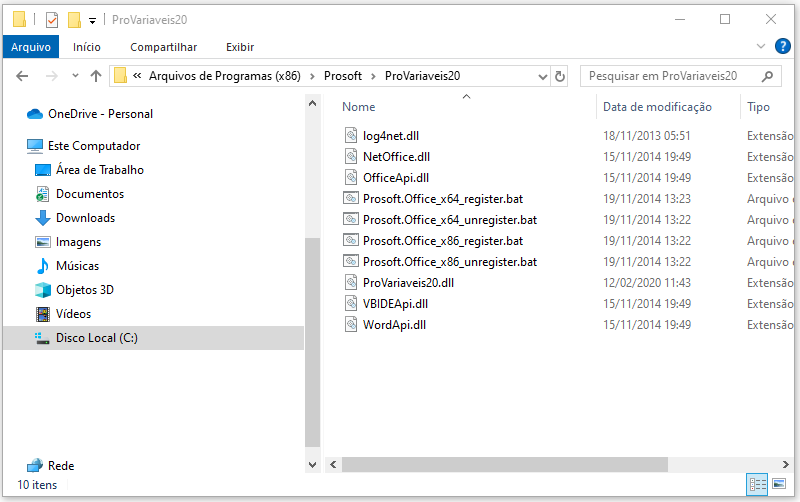
Task: Click the navigation pane scroll up arrow
Action: coord(313,104)
